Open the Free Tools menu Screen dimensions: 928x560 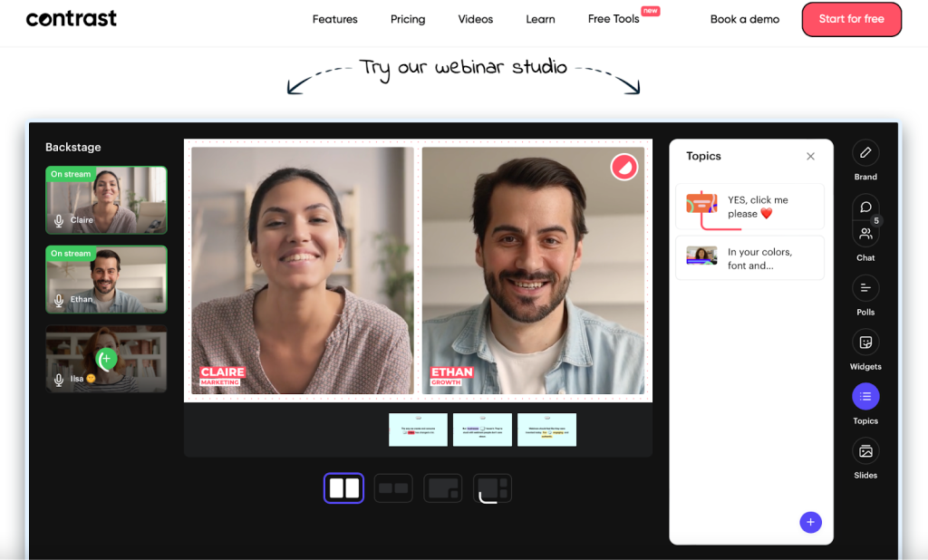614,19
